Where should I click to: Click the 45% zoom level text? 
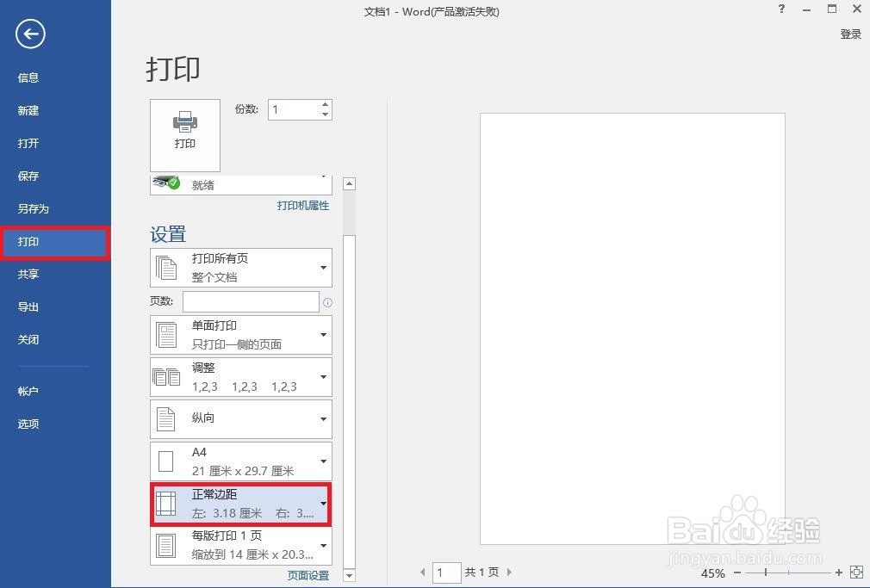(x=713, y=573)
